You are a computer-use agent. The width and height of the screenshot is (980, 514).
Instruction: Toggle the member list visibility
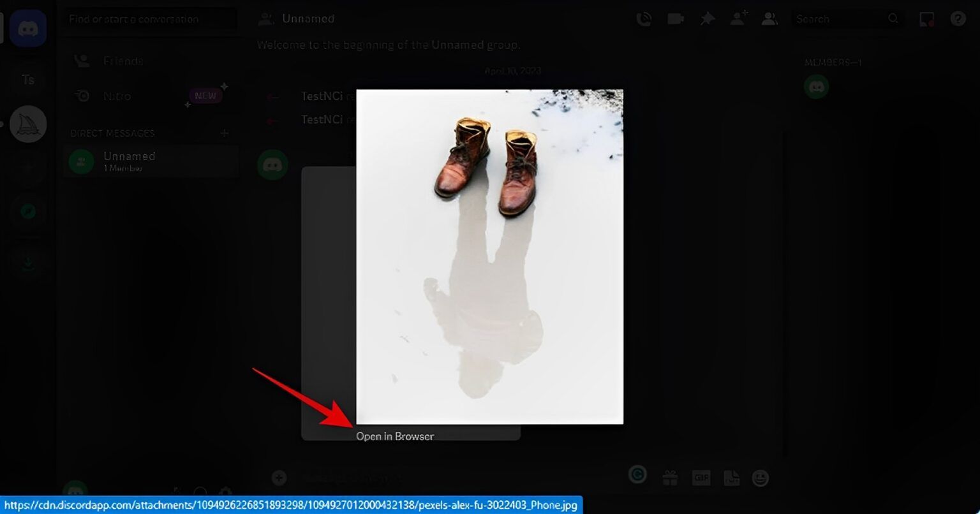(769, 18)
